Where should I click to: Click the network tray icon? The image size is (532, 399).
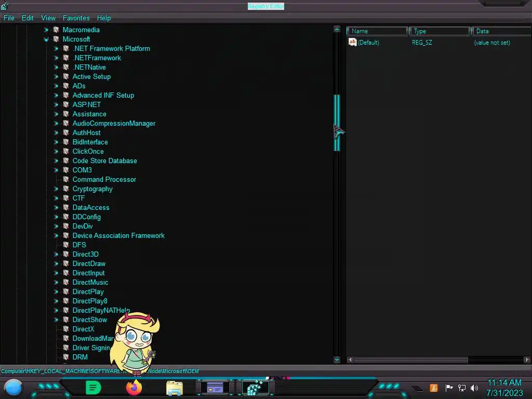462,388
